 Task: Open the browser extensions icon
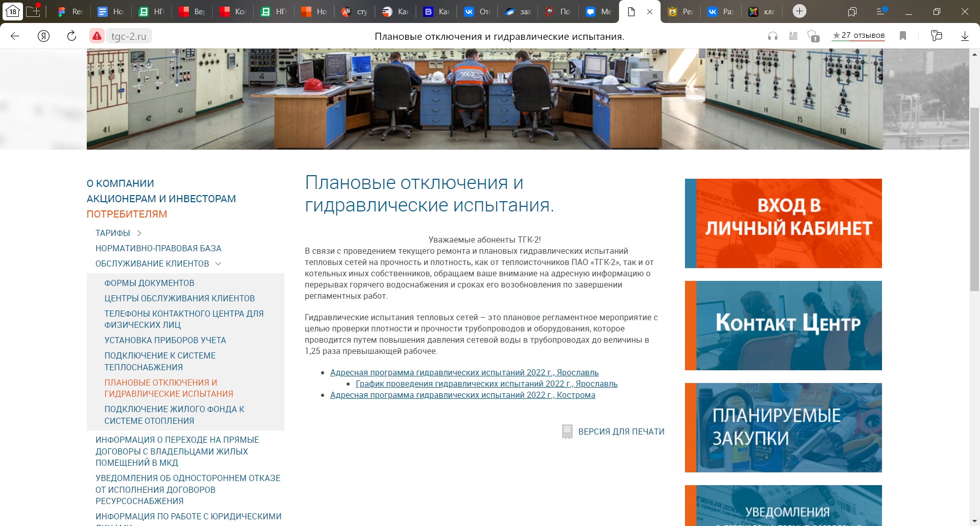click(x=936, y=36)
